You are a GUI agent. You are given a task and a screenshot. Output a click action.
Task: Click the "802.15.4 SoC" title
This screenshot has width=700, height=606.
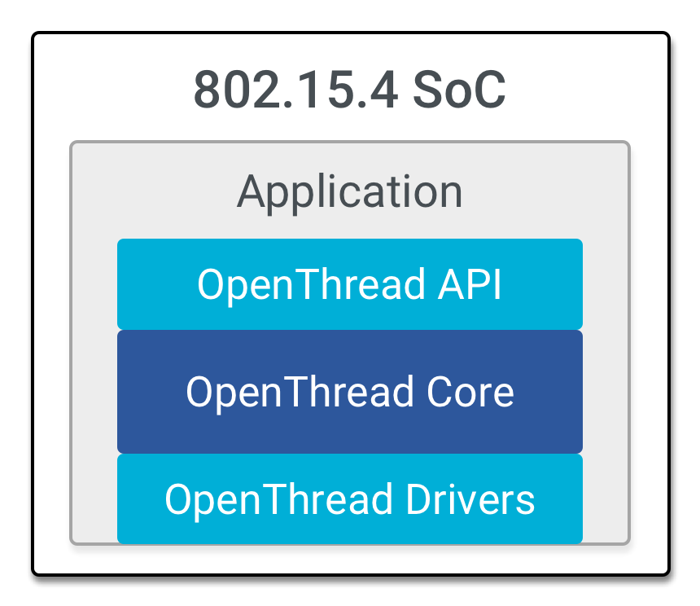click(350, 90)
